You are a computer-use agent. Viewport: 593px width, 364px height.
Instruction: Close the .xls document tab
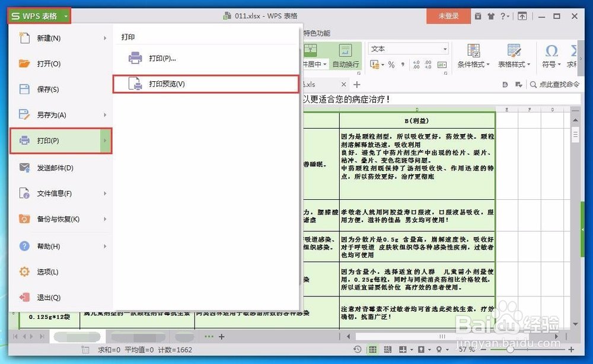(x=343, y=84)
